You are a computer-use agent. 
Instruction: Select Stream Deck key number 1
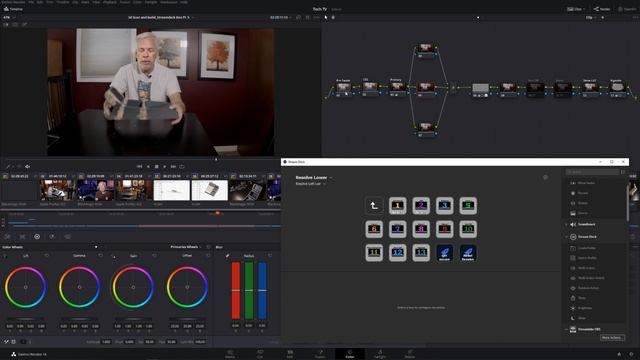(x=397, y=206)
